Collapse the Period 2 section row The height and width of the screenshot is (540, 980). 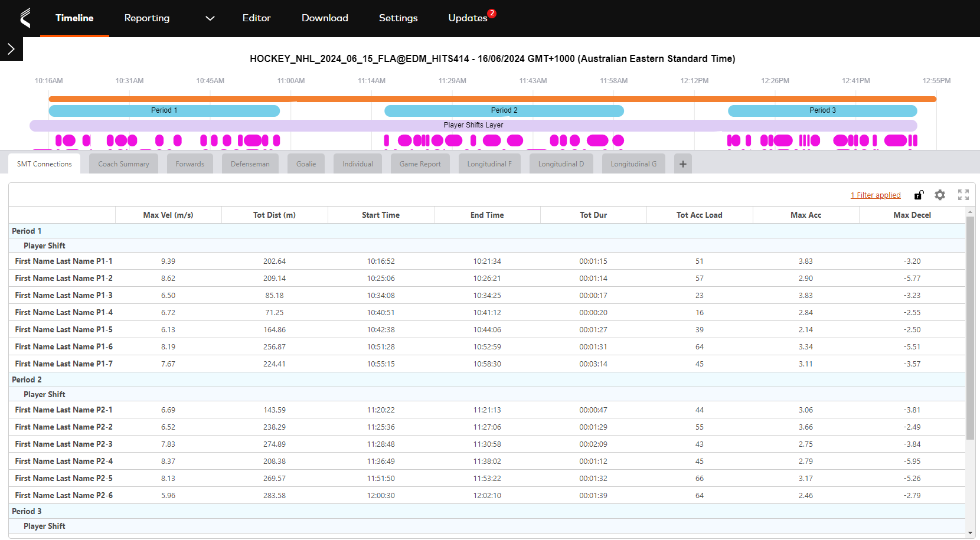click(27, 379)
